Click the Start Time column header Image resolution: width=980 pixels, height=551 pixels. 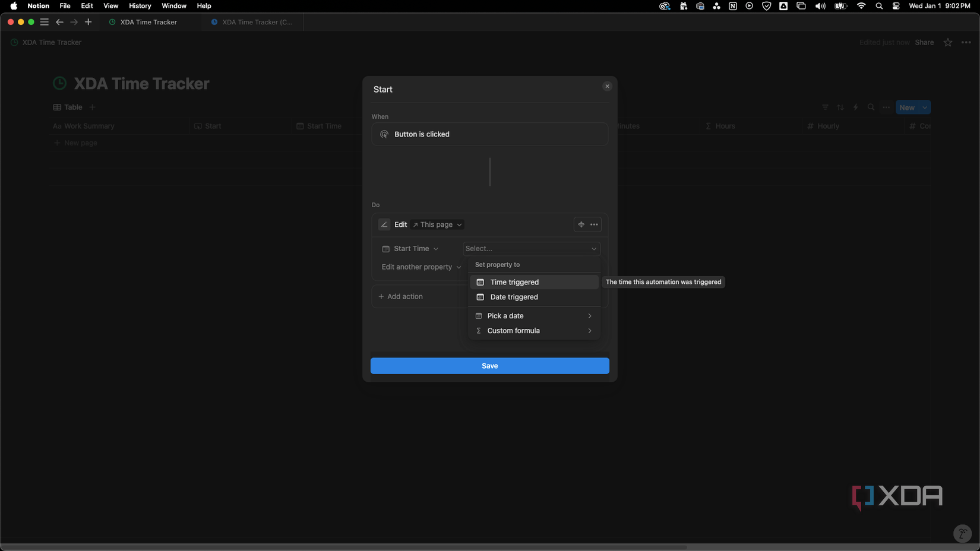328,126
